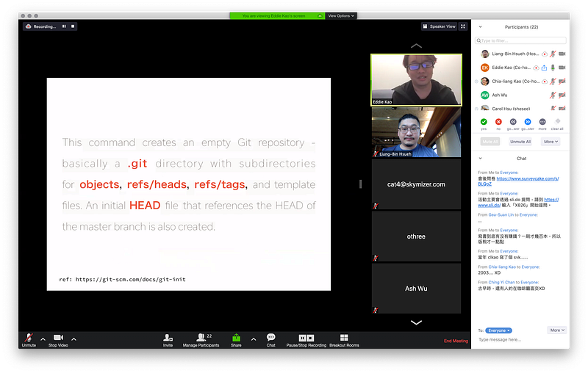Open the View Options dropdown
This screenshot has height=373, width=588.
pos(341,15)
